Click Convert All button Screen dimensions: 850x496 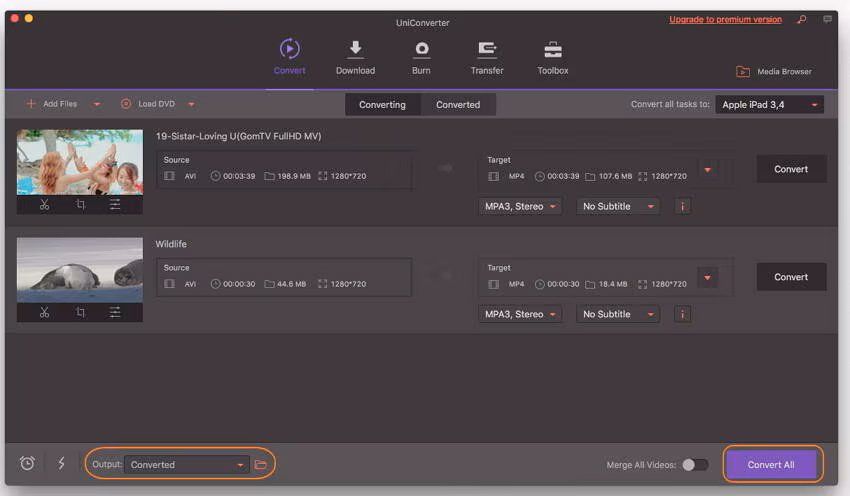pos(771,465)
